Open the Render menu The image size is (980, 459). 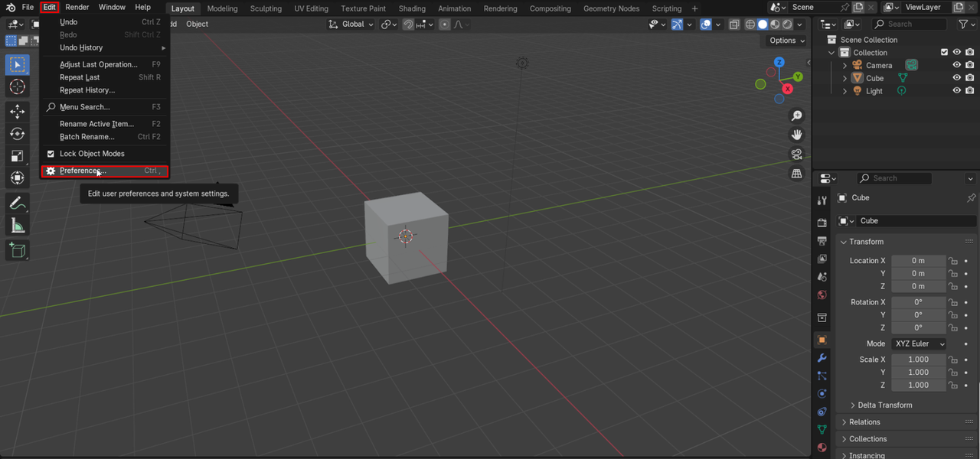tap(77, 7)
